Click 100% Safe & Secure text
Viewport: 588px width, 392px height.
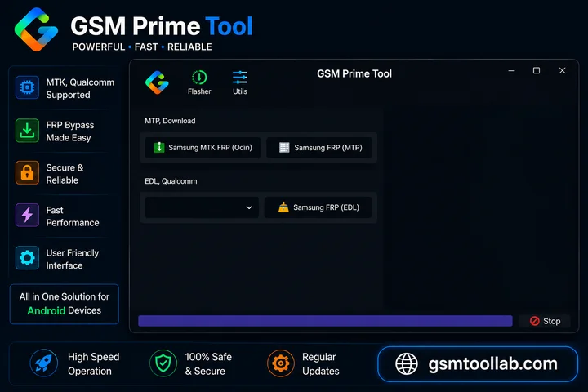point(208,364)
